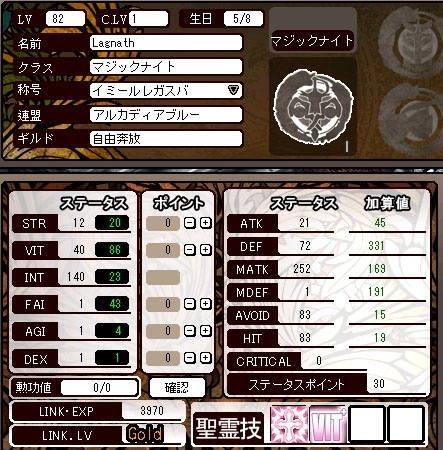Click the last empty 聖霊技 skill slot
This screenshot has height=450, width=443.
pyautogui.click(x=406, y=425)
